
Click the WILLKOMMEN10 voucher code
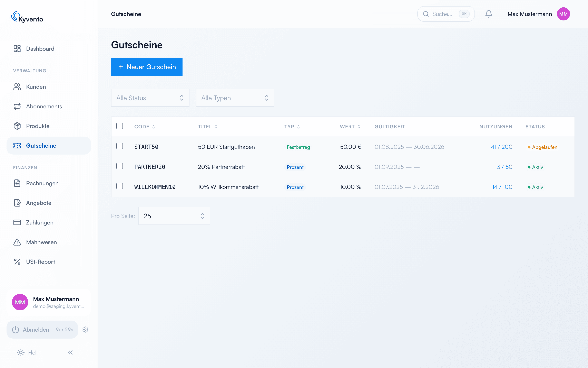[155, 187]
